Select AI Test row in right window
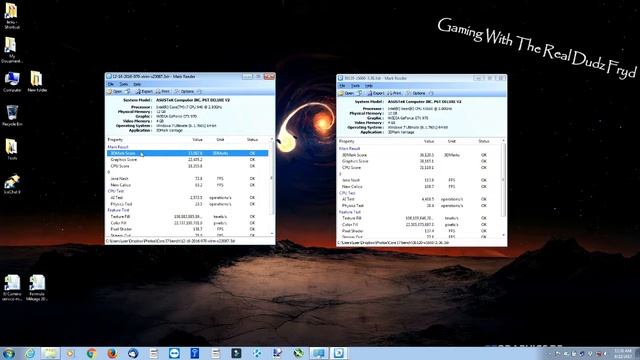 [419, 199]
